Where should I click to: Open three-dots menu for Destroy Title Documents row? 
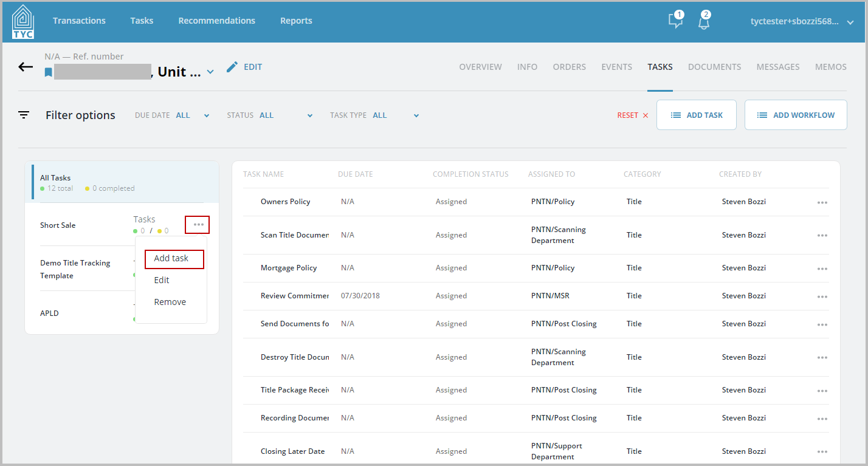(x=822, y=358)
